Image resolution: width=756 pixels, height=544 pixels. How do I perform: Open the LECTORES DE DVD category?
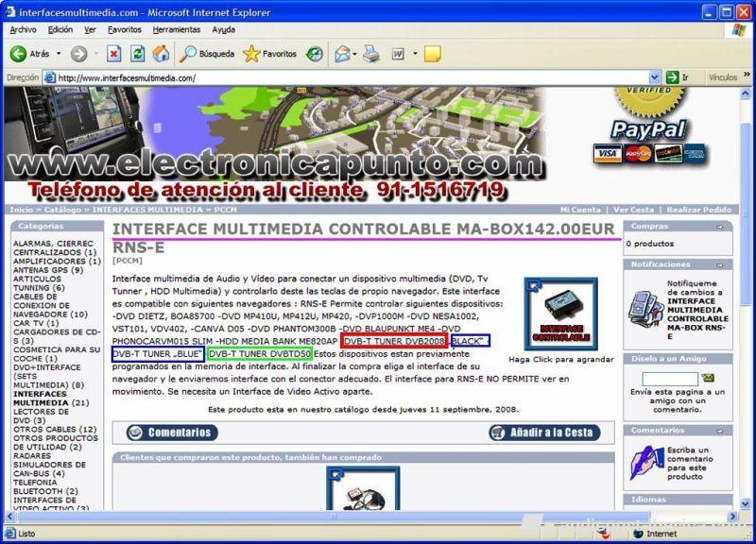tap(41, 416)
